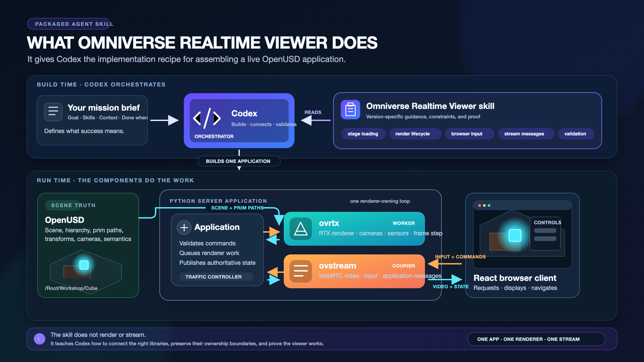
Task: Click the OpenUSD heading
Action: point(64,220)
